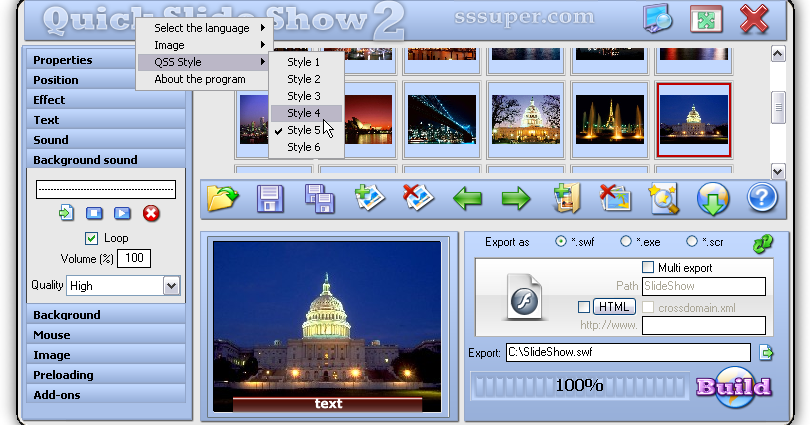Choose Style 2 from QSS Style submenu
Image resolution: width=810 pixels, height=425 pixels.
[306, 79]
